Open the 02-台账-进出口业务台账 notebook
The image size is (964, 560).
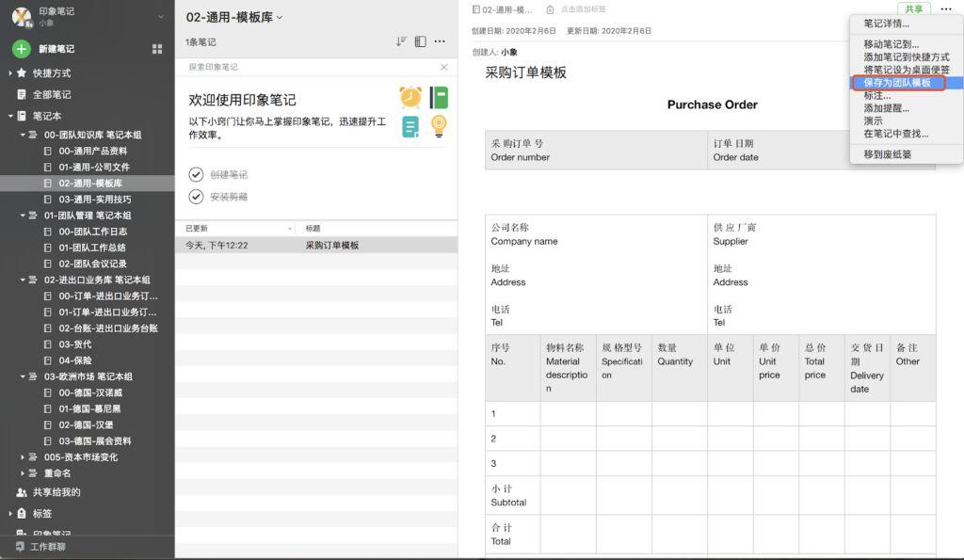coord(108,328)
